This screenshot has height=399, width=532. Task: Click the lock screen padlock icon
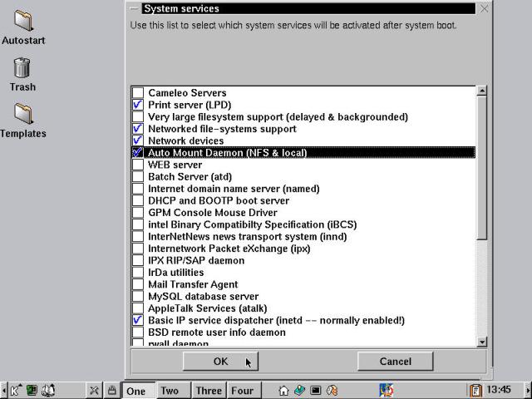pos(111,390)
